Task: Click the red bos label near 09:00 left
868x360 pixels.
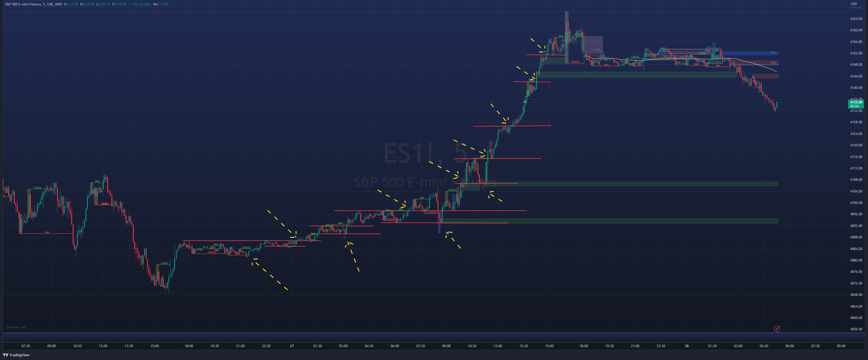Action: [47, 232]
